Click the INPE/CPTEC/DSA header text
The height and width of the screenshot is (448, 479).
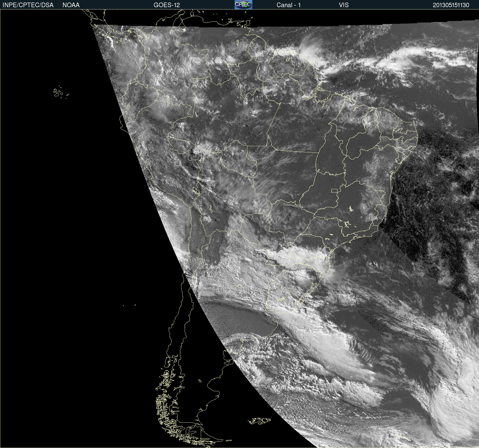pos(28,5)
